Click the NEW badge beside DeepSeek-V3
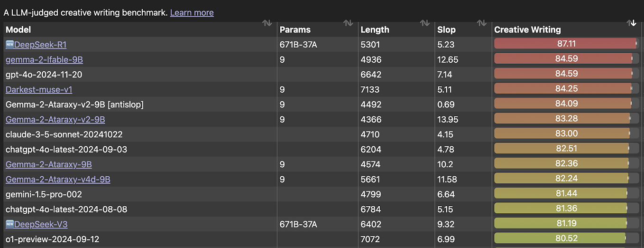The width and height of the screenshot is (644, 248). [x=10, y=224]
